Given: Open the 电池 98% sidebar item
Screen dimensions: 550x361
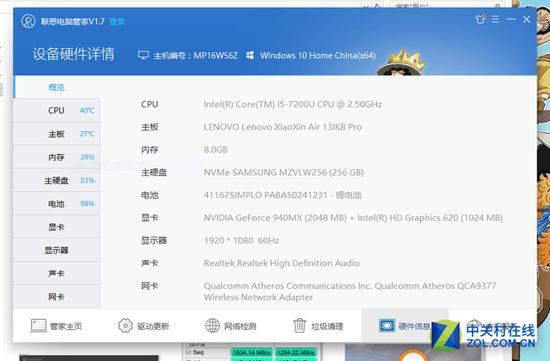Looking at the screenshot, I should pyautogui.click(x=57, y=203).
